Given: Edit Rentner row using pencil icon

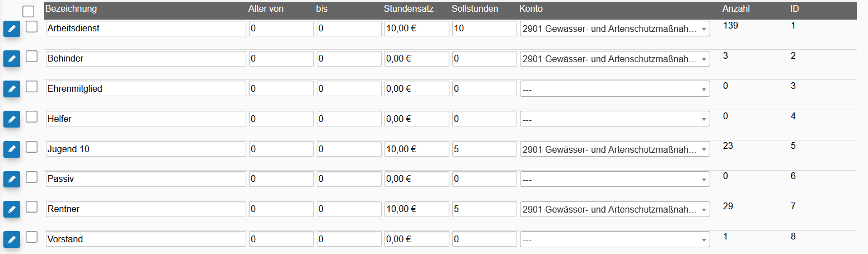Looking at the screenshot, I should click(12, 210).
